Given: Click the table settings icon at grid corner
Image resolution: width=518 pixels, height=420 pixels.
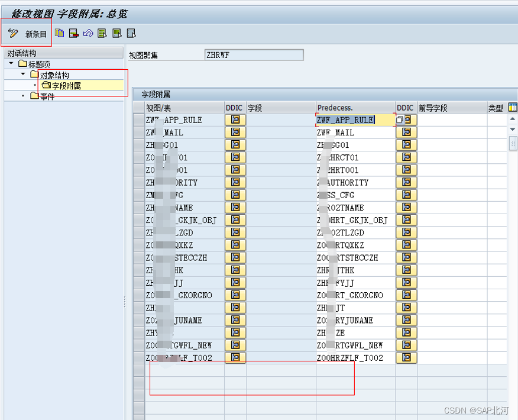Looking at the screenshot, I should (512, 106).
